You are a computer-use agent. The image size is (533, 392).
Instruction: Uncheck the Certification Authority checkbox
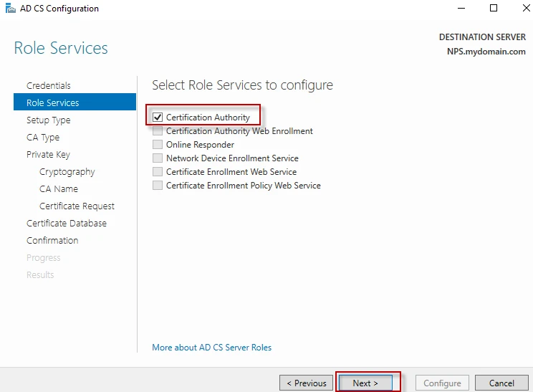[158, 118]
